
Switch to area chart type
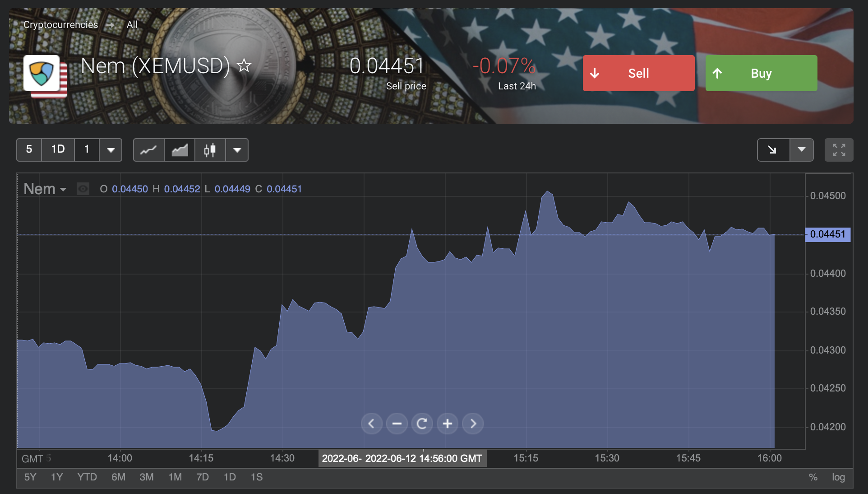[x=180, y=150]
